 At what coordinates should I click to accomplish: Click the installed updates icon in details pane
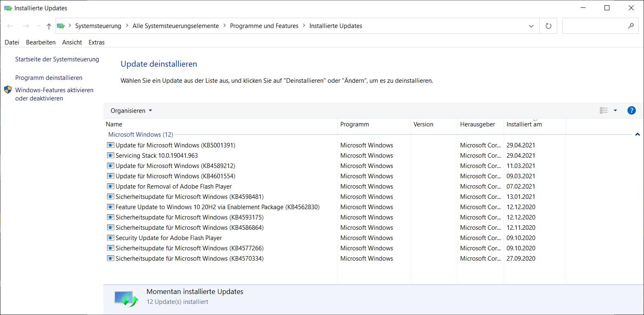126,298
